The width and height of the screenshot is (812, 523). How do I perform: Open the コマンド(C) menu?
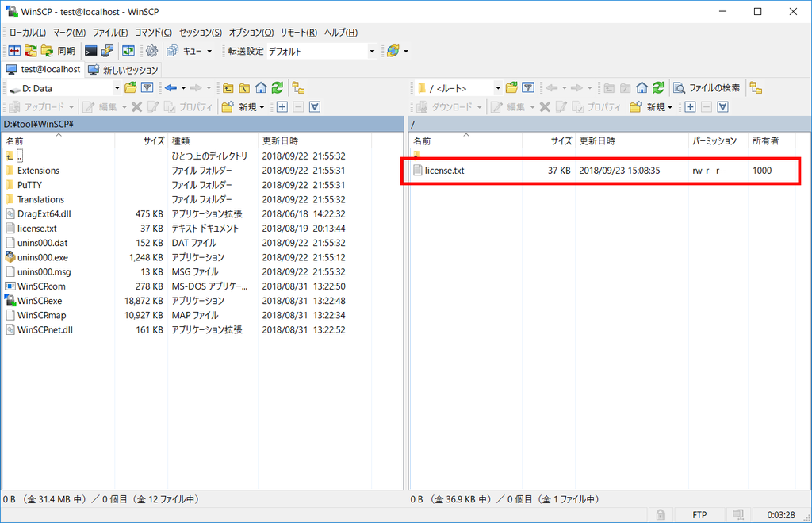coord(153,32)
